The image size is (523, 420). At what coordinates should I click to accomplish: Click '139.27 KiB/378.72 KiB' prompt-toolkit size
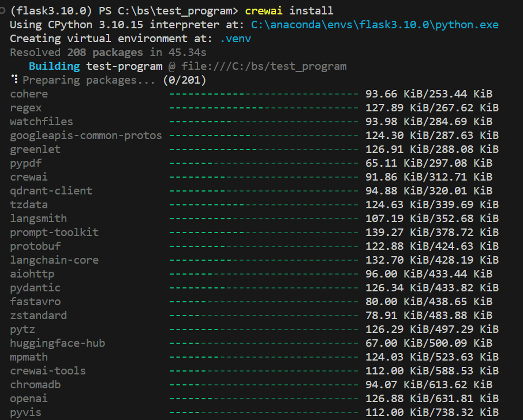[x=432, y=232]
